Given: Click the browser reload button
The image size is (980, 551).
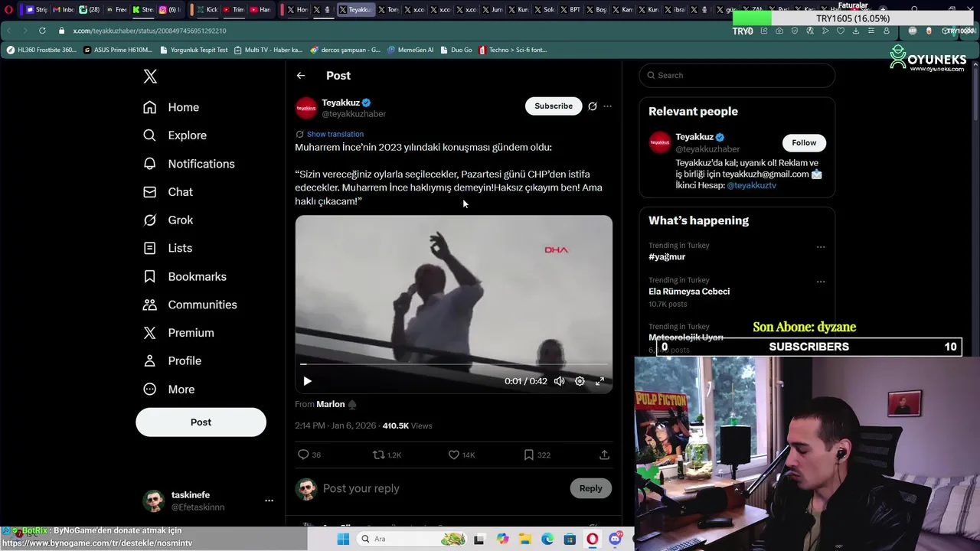Looking at the screenshot, I should tap(42, 31).
